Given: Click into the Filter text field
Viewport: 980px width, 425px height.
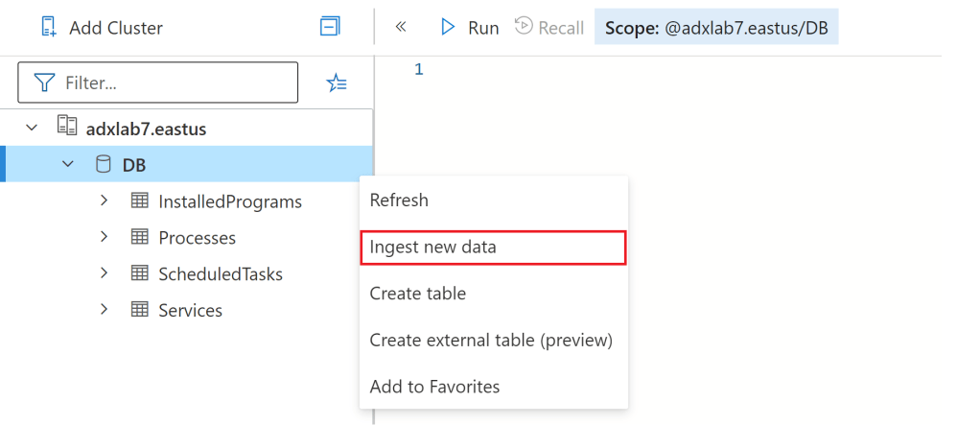Looking at the screenshot, I should pos(173,83).
